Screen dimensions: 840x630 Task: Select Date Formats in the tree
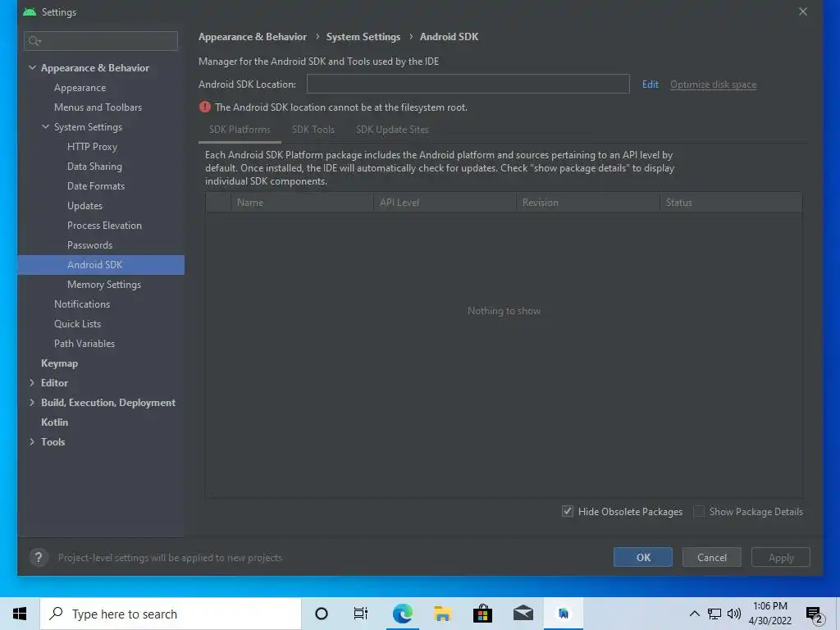tap(96, 186)
